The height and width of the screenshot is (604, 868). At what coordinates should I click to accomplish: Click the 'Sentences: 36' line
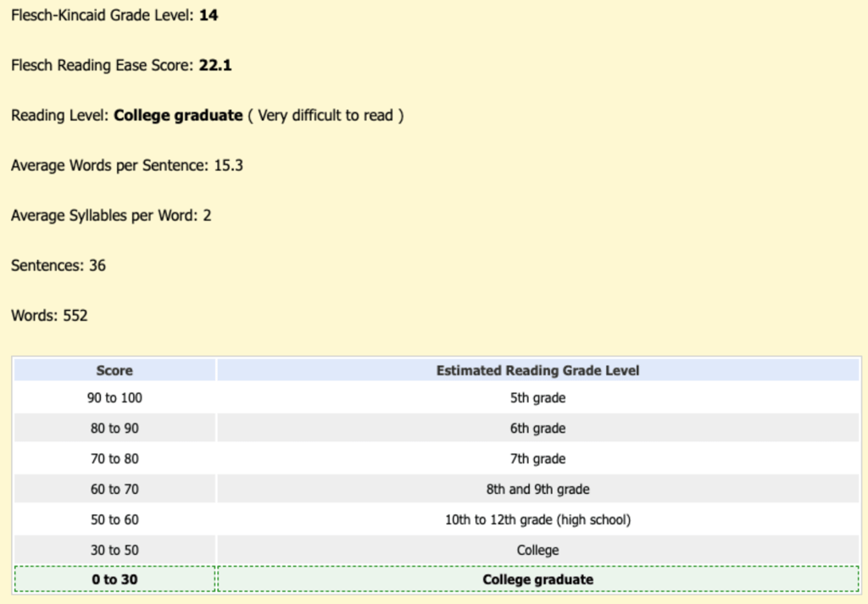pyautogui.click(x=58, y=265)
